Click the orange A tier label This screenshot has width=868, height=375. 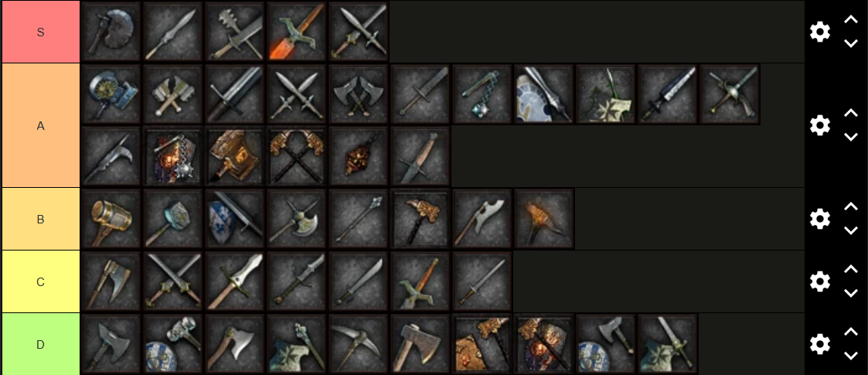point(40,126)
